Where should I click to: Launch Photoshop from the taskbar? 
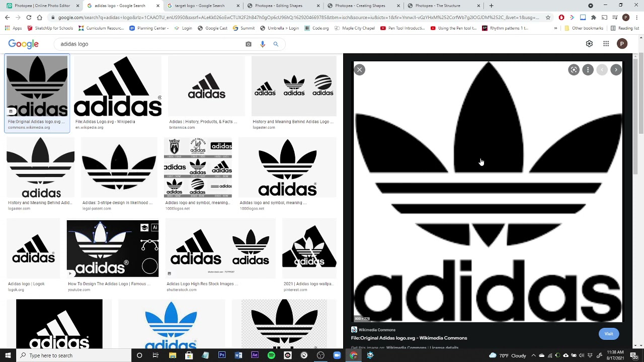[222, 355]
